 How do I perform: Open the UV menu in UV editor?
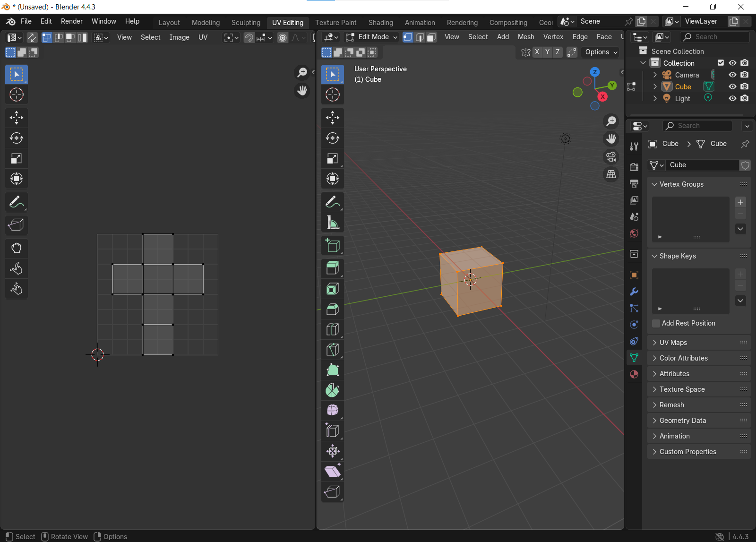click(203, 37)
